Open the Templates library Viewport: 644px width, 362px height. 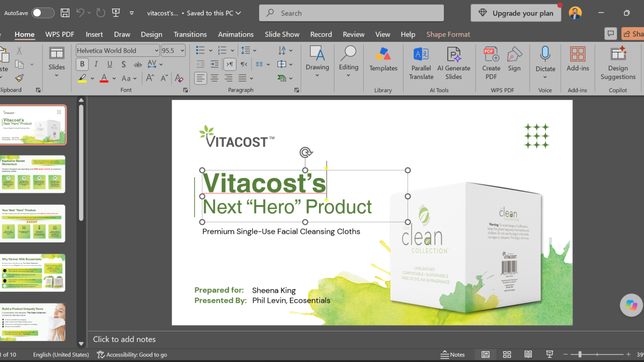tap(383, 59)
